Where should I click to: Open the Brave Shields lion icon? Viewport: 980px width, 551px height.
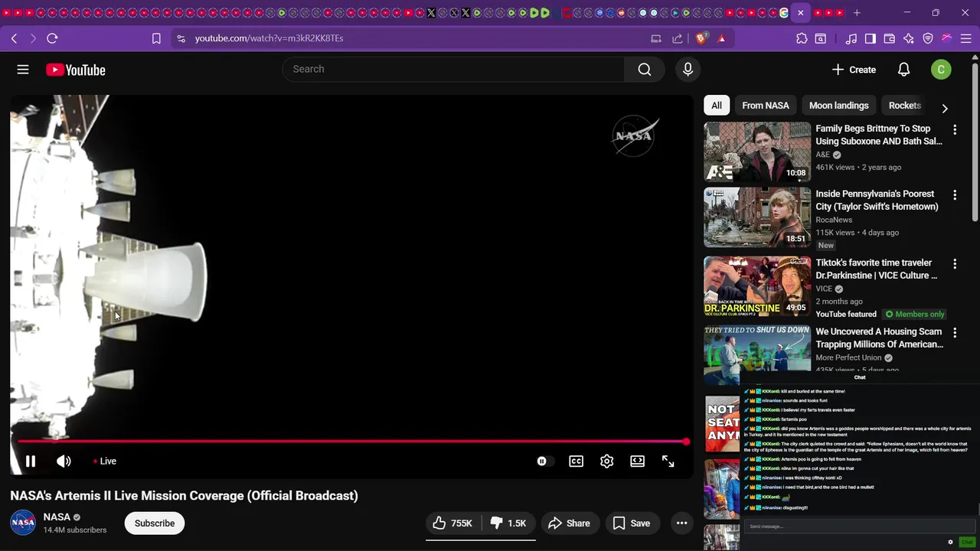(x=701, y=38)
